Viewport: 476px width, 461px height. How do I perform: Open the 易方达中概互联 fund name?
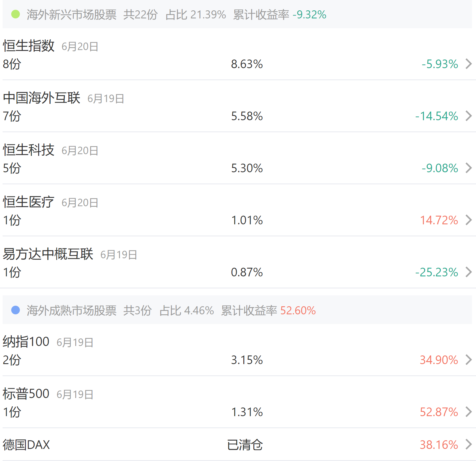click(48, 254)
